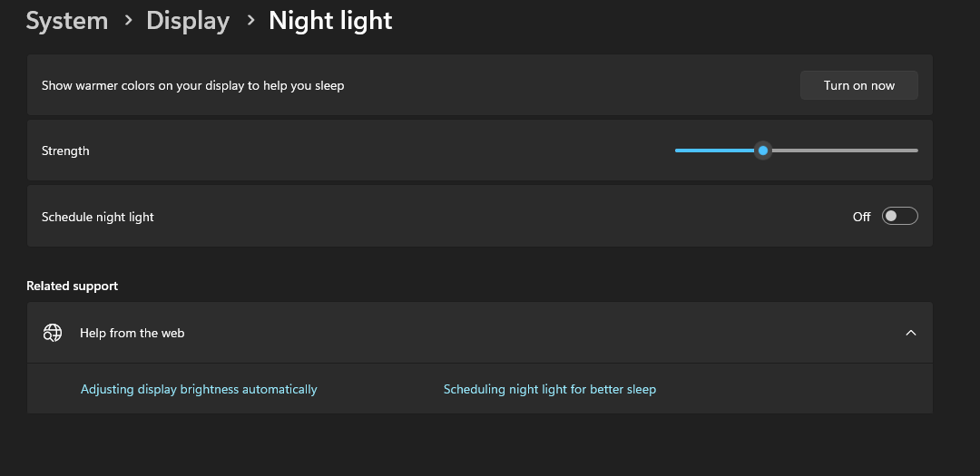Click the blue filled part of Strength track

point(715,151)
